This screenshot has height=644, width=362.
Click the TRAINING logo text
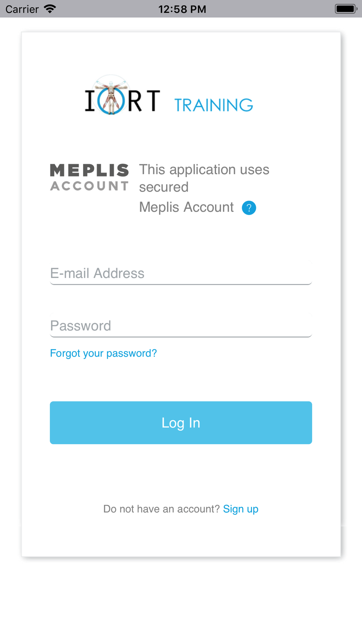pyautogui.click(x=214, y=105)
